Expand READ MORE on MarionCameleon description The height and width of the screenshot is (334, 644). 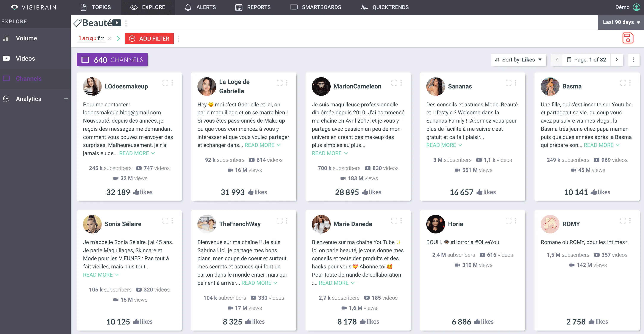point(330,153)
